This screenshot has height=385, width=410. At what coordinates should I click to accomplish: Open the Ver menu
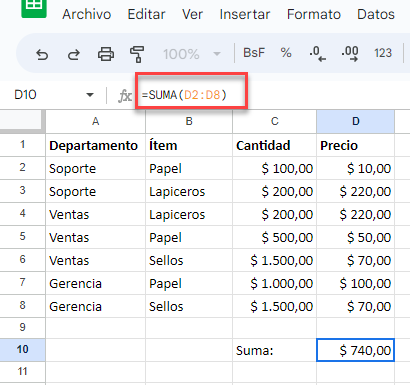(x=192, y=14)
